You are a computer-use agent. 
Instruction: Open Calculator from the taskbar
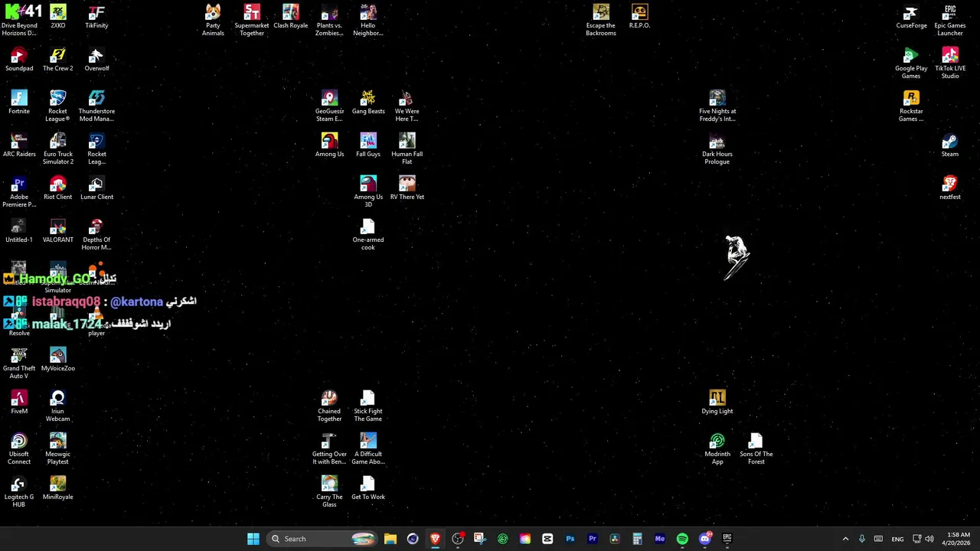point(637,539)
